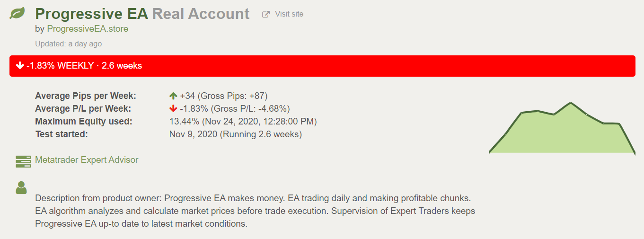Screen dimensions: 644x239
Task: Click the green leaf logo icon
Action: click(18, 13)
